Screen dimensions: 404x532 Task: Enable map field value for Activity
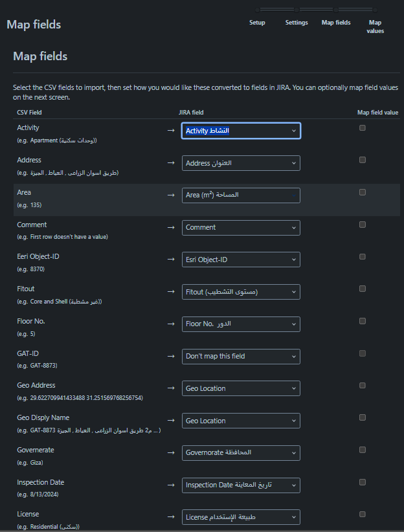coord(363,128)
